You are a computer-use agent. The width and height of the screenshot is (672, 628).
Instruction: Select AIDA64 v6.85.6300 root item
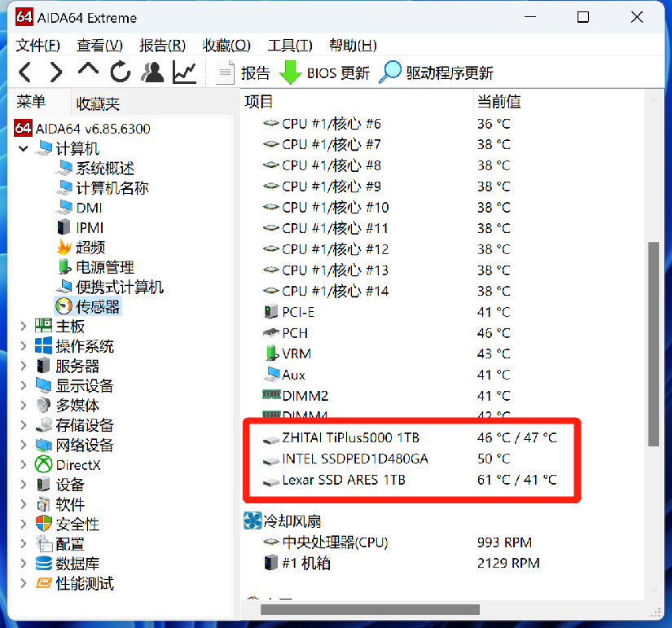82,129
